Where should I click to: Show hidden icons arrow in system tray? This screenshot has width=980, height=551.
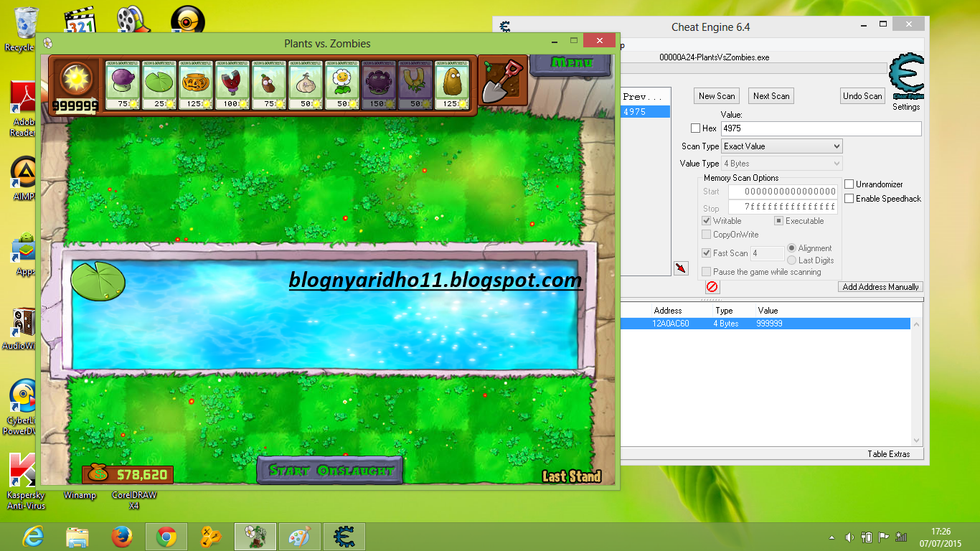coord(831,537)
